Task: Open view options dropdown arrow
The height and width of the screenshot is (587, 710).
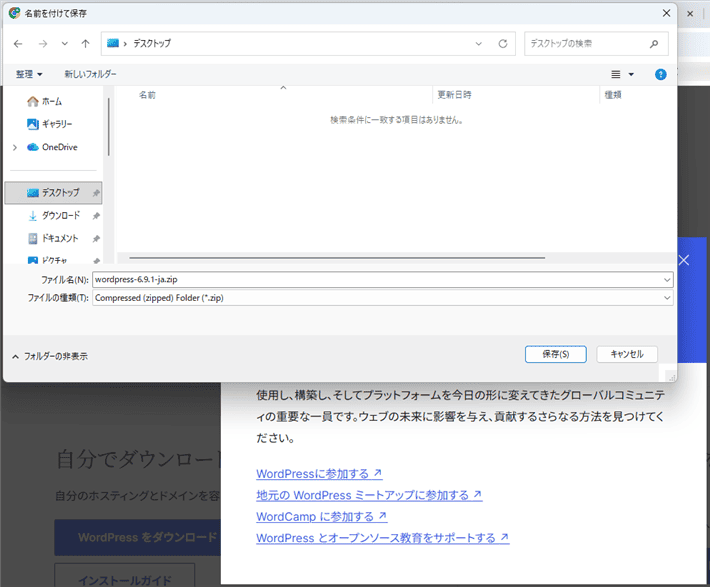Action: 631,74
